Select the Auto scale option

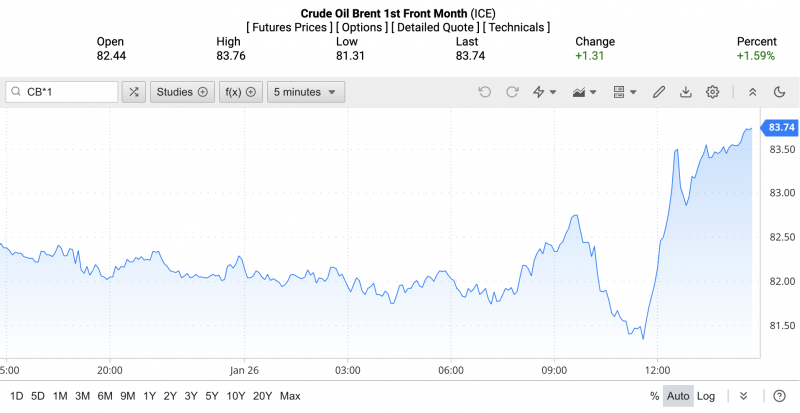coord(679,396)
